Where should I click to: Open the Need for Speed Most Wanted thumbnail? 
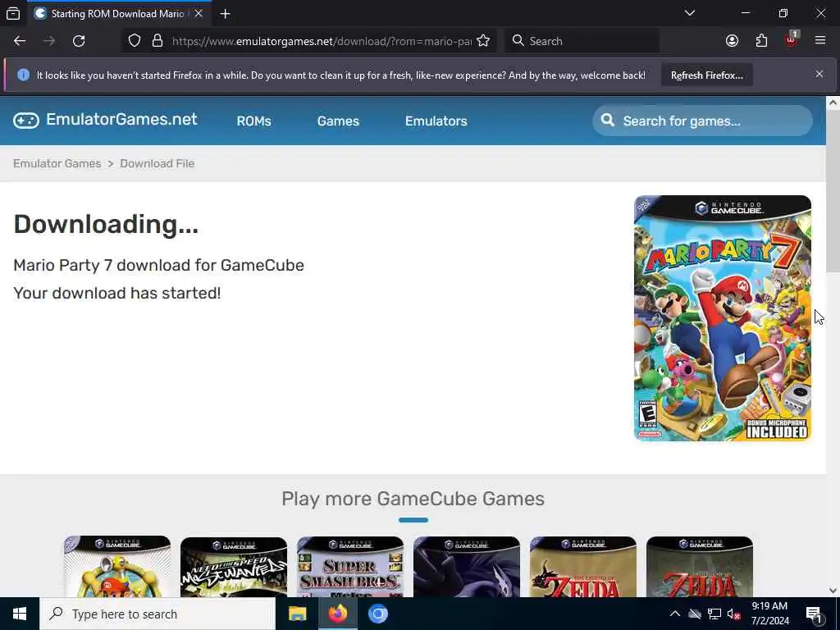234,566
